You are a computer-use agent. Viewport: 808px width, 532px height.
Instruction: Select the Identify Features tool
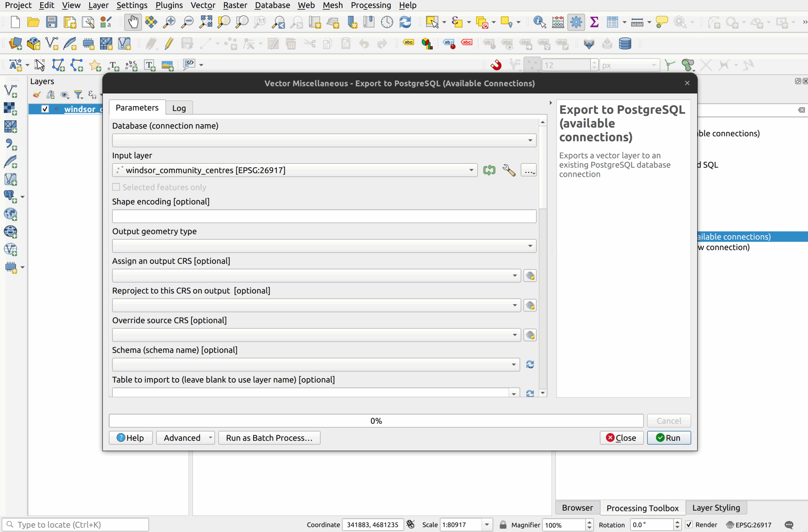coord(539,22)
